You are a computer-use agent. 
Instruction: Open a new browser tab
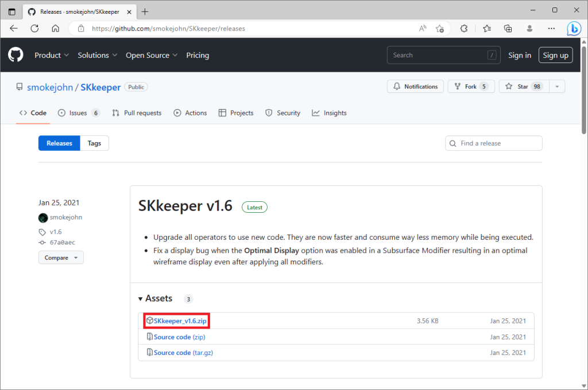145,11
